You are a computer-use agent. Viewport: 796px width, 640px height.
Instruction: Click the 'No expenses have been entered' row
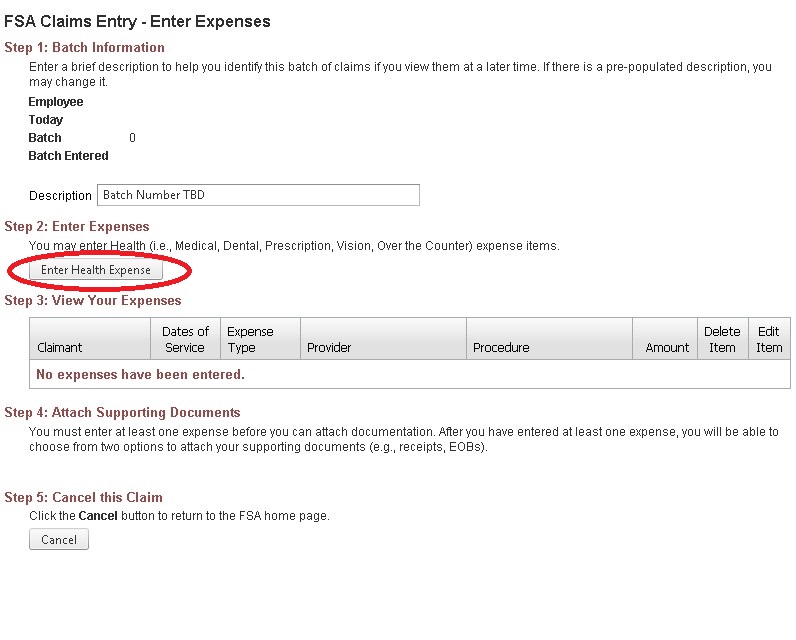[140, 375]
